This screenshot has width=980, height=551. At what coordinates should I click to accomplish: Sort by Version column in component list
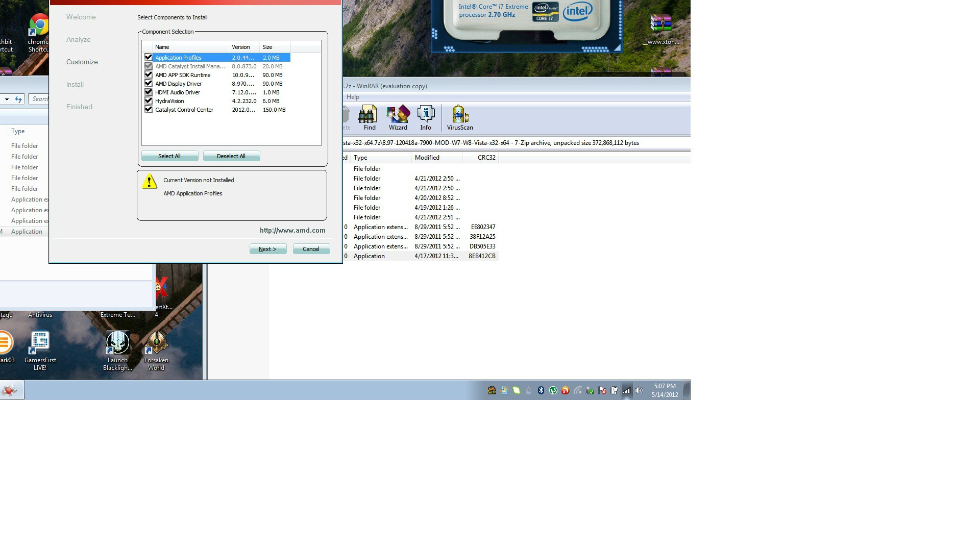tap(244, 47)
